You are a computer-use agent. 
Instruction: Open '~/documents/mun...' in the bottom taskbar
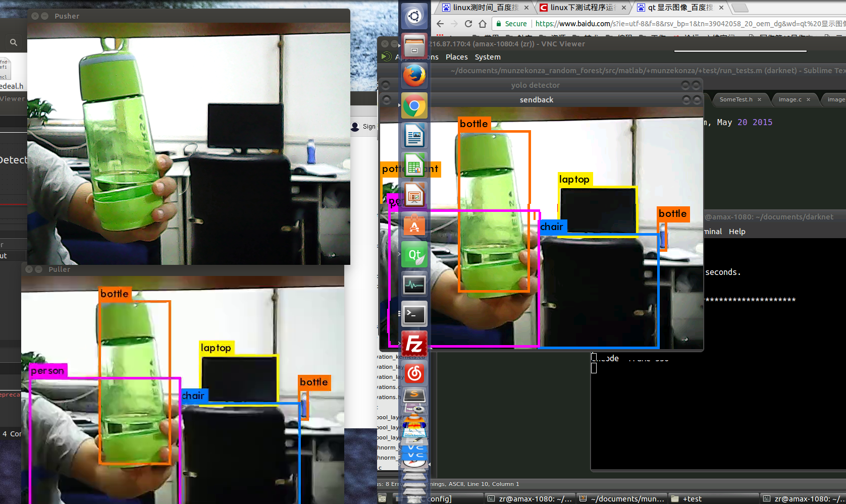(x=622, y=498)
